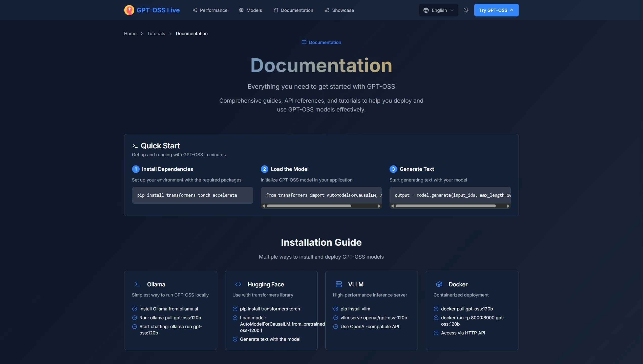Click check icon beside pip install vllm

tap(336, 309)
